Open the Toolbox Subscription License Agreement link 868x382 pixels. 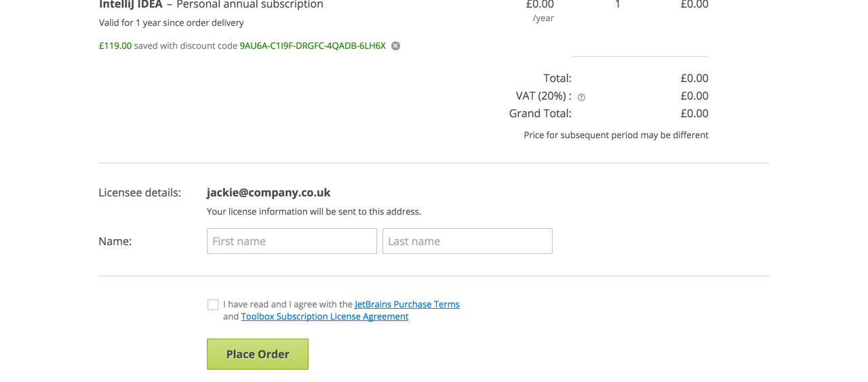pos(324,316)
